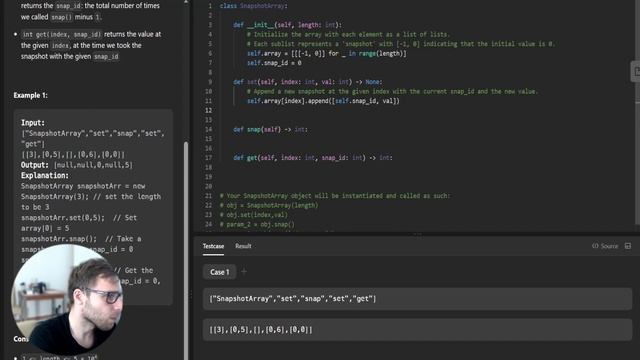The width and height of the screenshot is (640, 360).
Task: Click the '# Each sublist represents a snapshot' comment
Action: [x=401, y=44]
